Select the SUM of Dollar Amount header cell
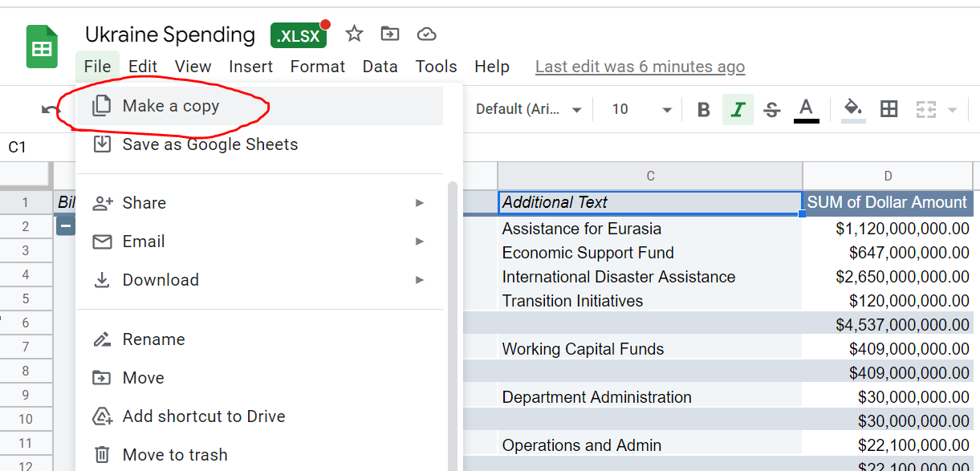The image size is (980, 471). click(888, 202)
